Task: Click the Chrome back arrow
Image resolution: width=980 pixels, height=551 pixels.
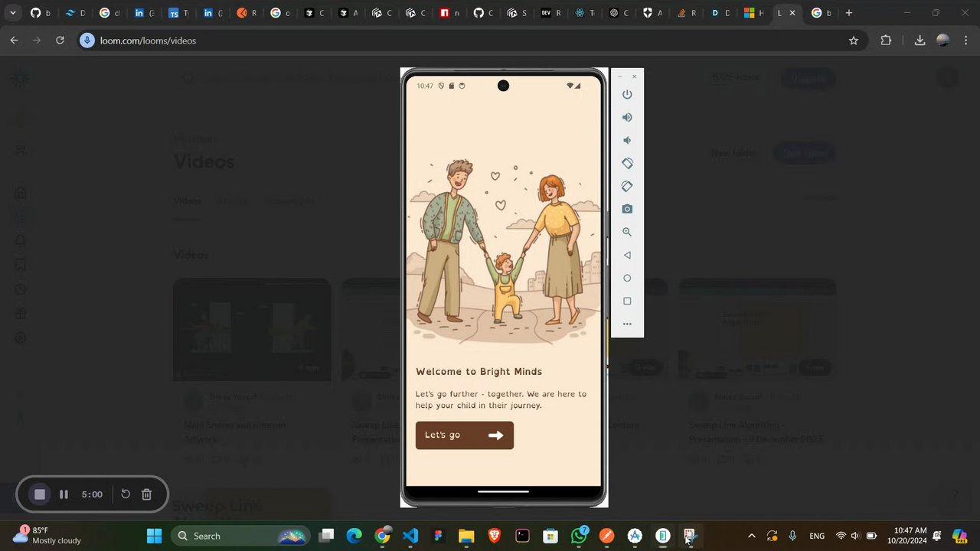Action: pos(14,41)
